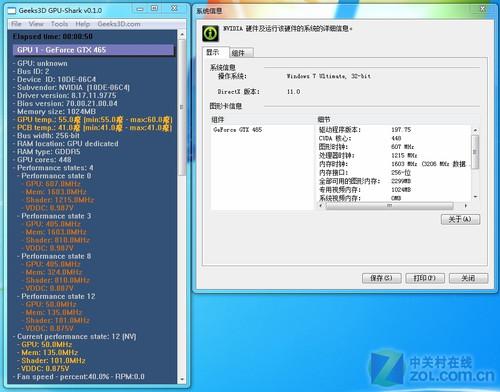This screenshot has height=392, width=500.
Task: Open the View menu in GPU-Shark
Action: pyautogui.click(x=36, y=24)
